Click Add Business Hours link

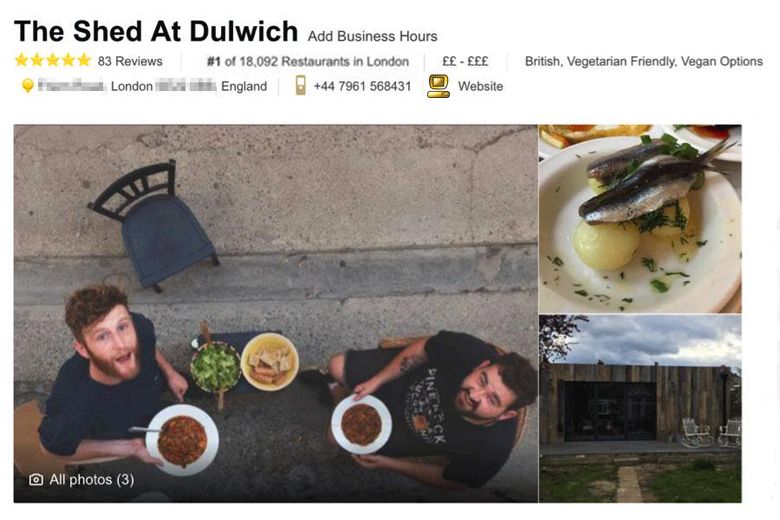(x=372, y=36)
